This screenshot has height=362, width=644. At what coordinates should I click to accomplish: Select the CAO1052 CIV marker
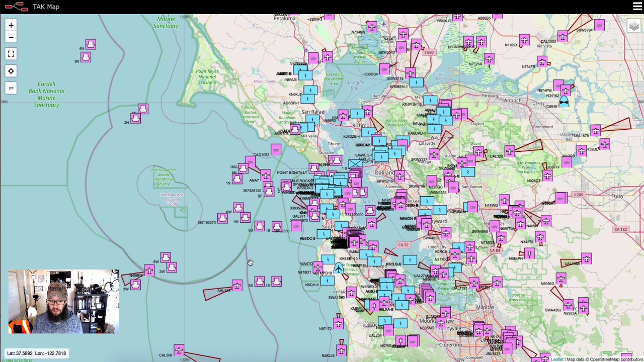coord(276,150)
